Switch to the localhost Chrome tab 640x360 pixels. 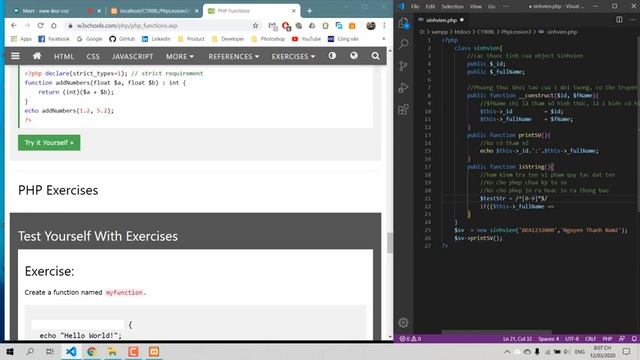point(154,11)
